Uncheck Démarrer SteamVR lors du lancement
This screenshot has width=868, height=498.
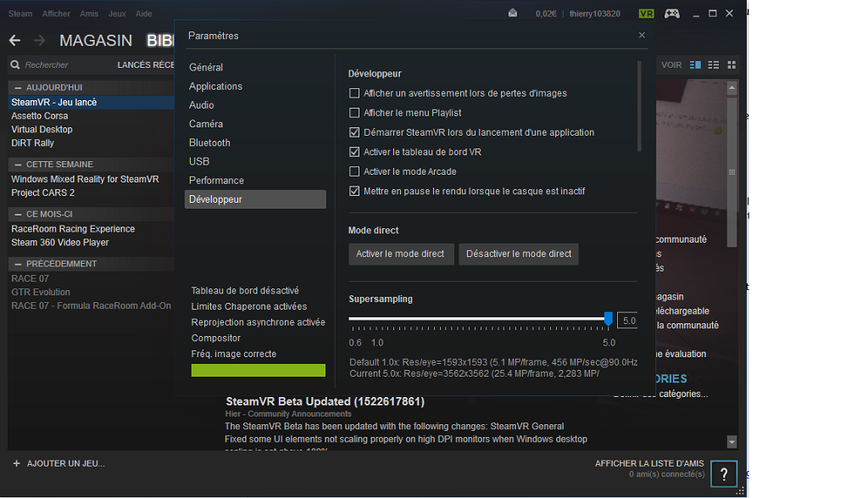(x=354, y=132)
